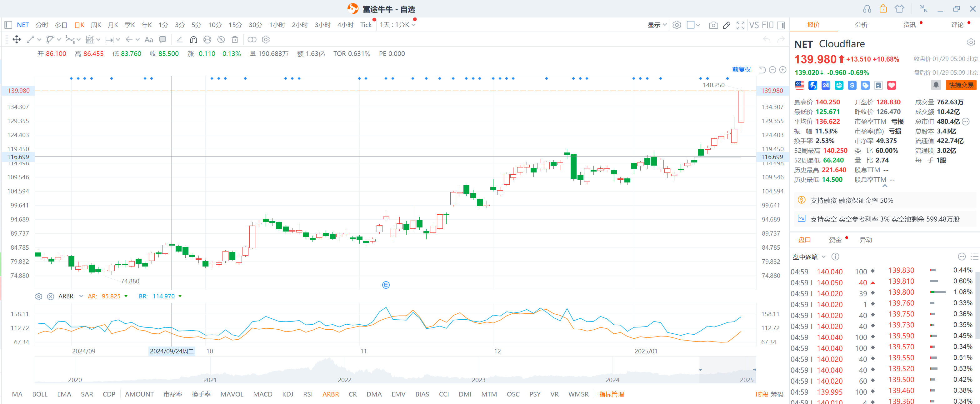Toggle the right quote panel visibility
The image size is (980, 404).
click(x=781, y=25)
